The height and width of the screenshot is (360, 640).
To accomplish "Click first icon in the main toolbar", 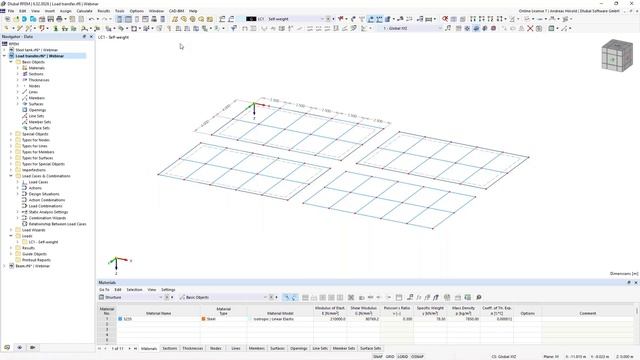I will [x=7, y=19].
